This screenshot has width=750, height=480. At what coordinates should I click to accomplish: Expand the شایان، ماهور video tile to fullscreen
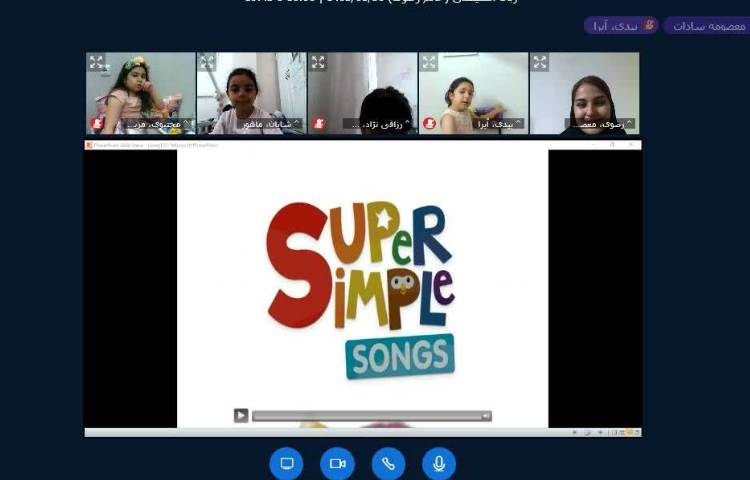click(207, 63)
